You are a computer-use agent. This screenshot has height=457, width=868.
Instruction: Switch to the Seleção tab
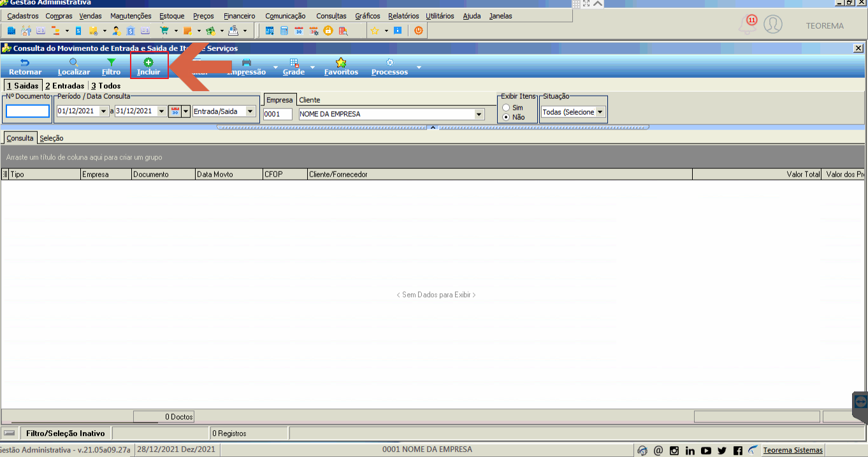pos(51,138)
